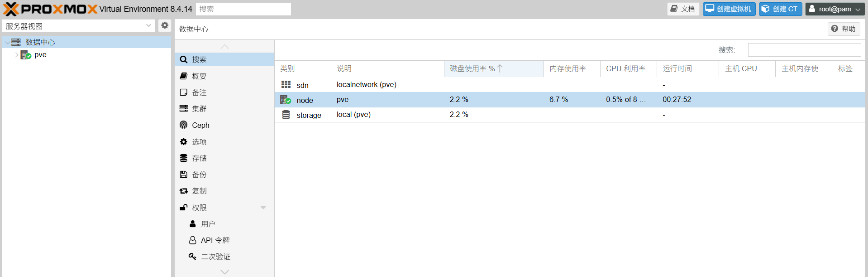Sort by the 磁盘使用率 % column header
This screenshot has height=277, width=868.
pyautogui.click(x=472, y=68)
